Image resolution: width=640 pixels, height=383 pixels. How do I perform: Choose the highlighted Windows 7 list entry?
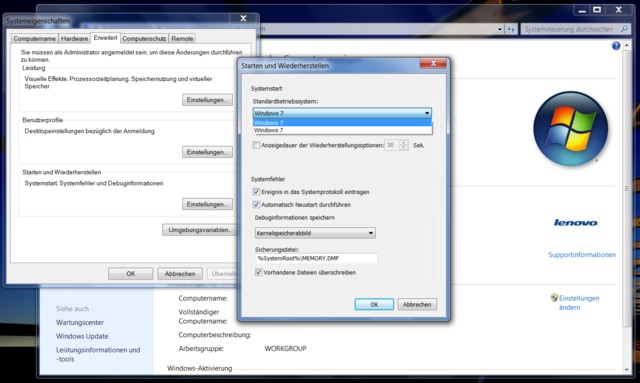pos(342,122)
